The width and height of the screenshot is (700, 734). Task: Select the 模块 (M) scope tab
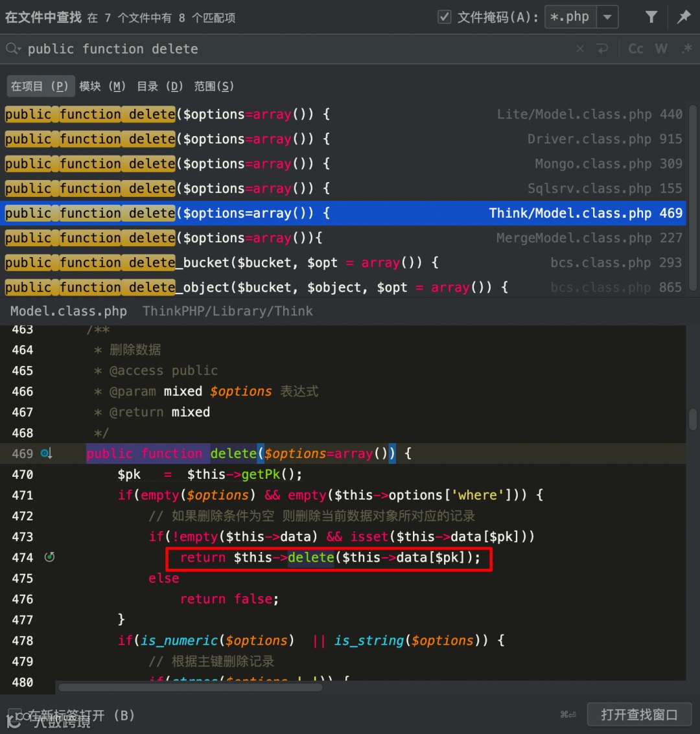click(x=102, y=86)
